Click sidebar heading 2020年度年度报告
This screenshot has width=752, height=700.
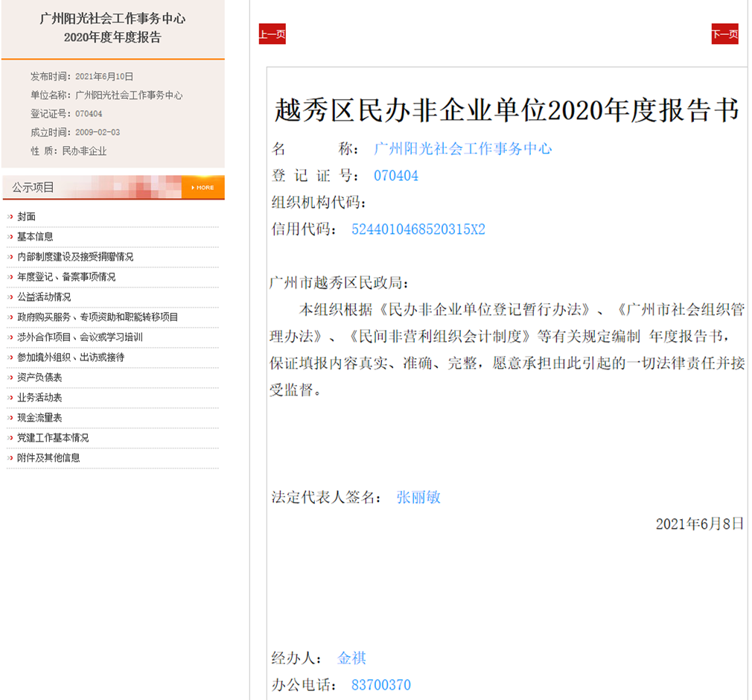[x=112, y=37]
